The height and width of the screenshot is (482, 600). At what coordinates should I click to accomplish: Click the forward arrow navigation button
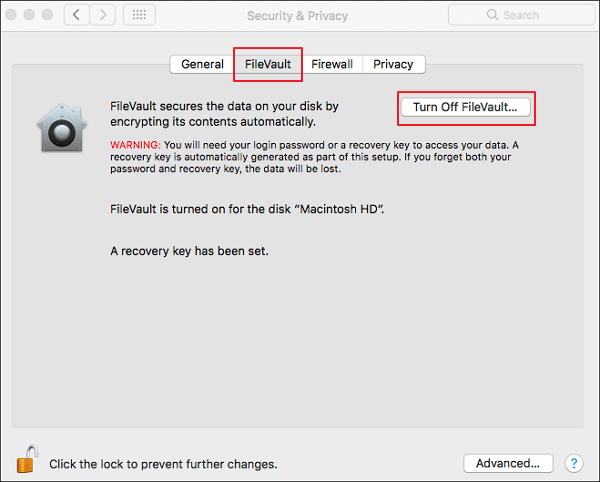pos(103,15)
